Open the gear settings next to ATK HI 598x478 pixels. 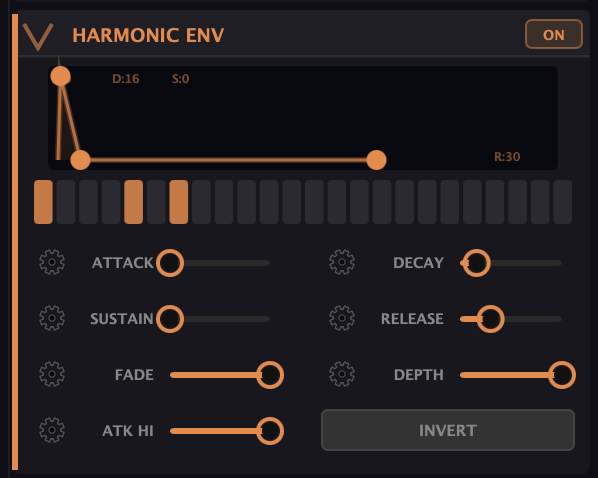pyautogui.click(x=52, y=430)
